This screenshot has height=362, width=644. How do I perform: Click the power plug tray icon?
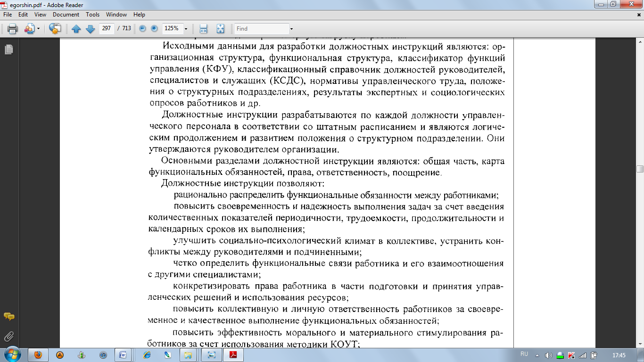click(594, 355)
